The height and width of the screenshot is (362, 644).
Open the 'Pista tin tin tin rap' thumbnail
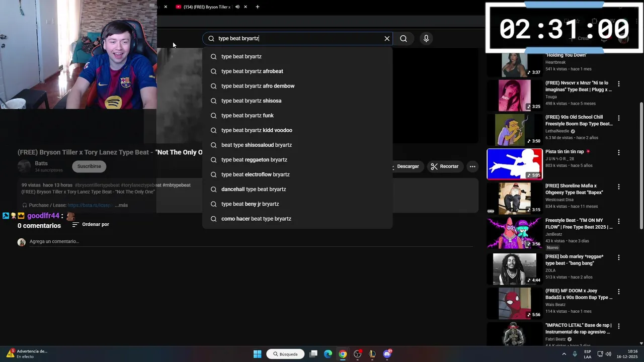[515, 164]
